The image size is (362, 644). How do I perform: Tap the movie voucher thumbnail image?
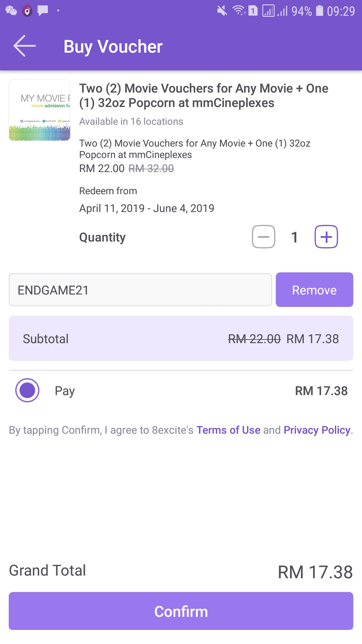point(40,110)
